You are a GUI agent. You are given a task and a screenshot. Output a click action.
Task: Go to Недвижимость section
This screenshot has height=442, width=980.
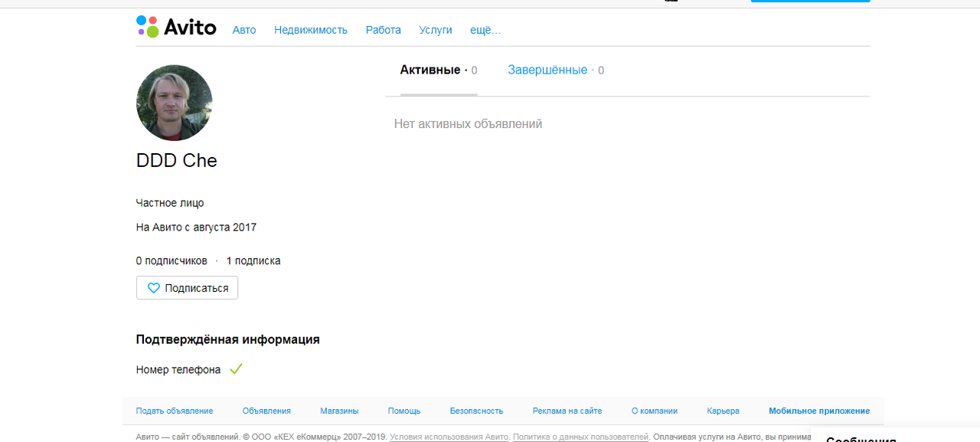pyautogui.click(x=311, y=30)
